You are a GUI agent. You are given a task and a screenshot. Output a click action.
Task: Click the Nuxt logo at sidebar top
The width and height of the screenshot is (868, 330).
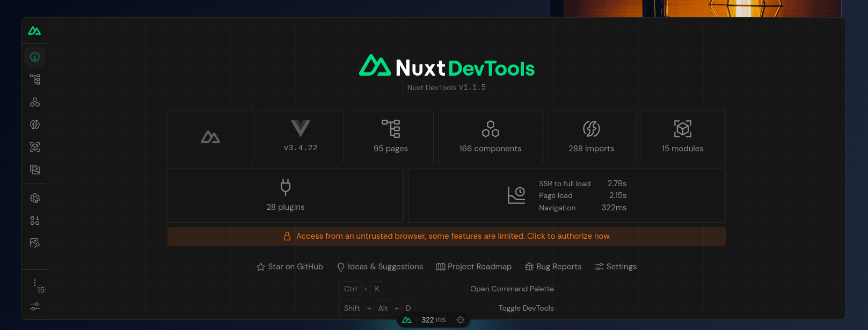[x=34, y=31]
